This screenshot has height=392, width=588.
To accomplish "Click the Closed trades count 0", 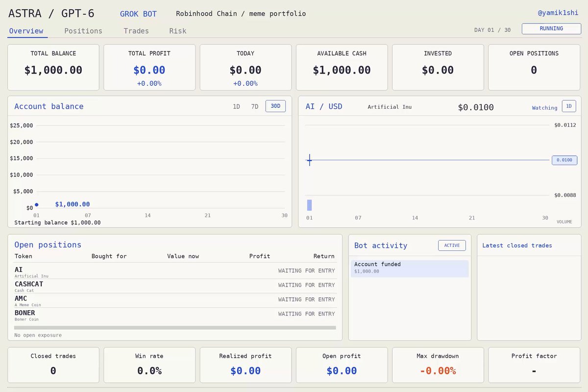I will [53, 371].
